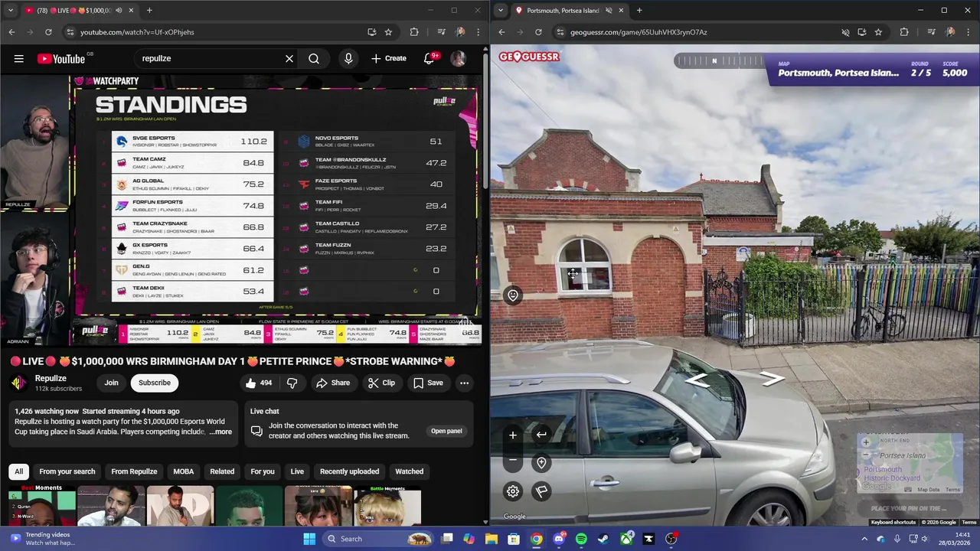The width and height of the screenshot is (980, 551).
Task: Open YouTube notifications bell
Action: point(429,58)
